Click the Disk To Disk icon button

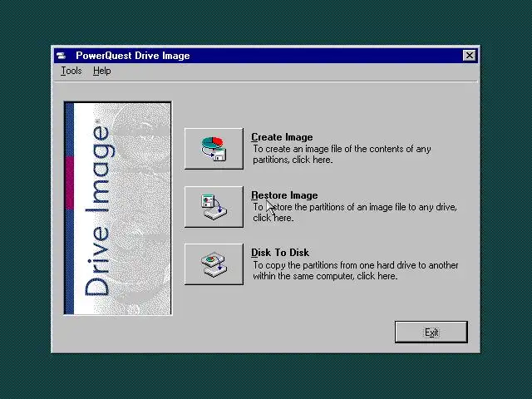tap(214, 264)
